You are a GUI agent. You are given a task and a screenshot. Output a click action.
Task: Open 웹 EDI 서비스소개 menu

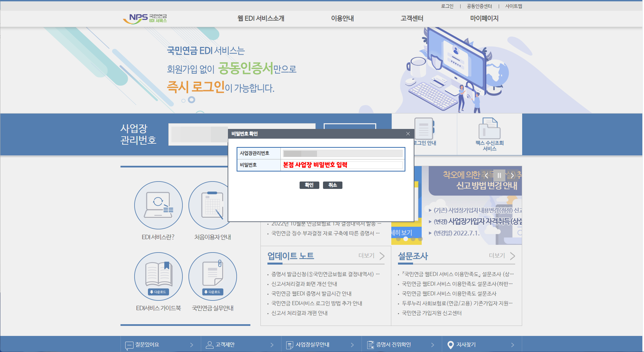click(261, 18)
